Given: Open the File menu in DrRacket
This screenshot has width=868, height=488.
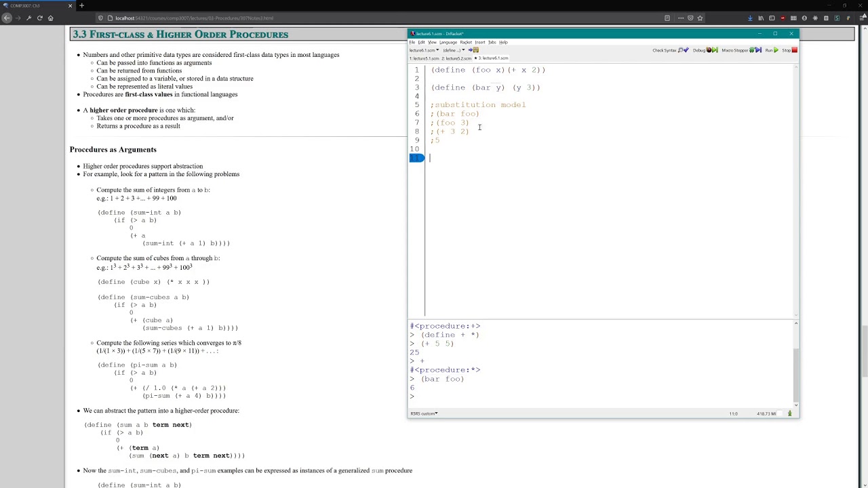Looking at the screenshot, I should pos(412,42).
